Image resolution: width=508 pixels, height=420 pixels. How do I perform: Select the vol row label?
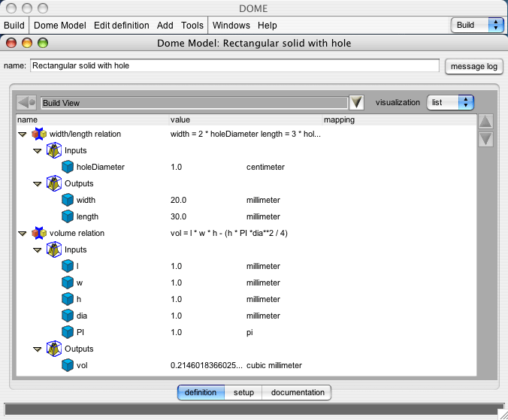pos(82,365)
